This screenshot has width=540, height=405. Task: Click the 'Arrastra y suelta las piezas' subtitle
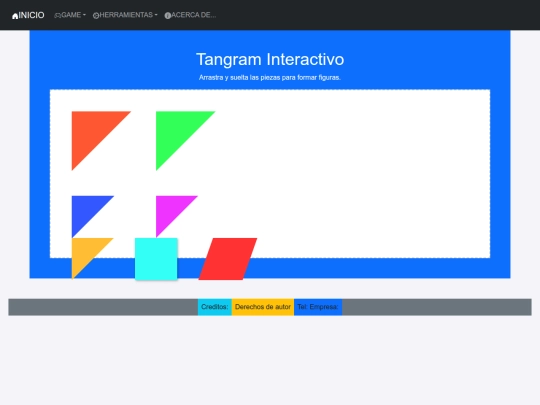click(270, 77)
